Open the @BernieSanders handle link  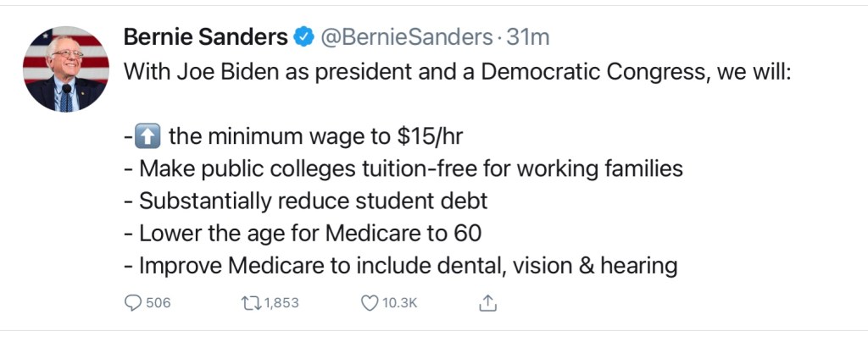click(x=405, y=37)
